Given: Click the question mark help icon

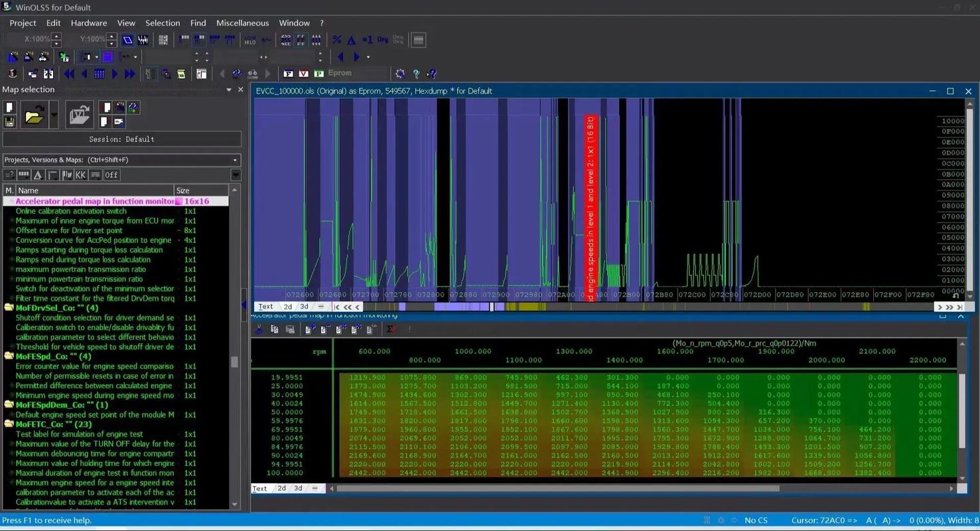Looking at the screenshot, I should coord(416,74).
